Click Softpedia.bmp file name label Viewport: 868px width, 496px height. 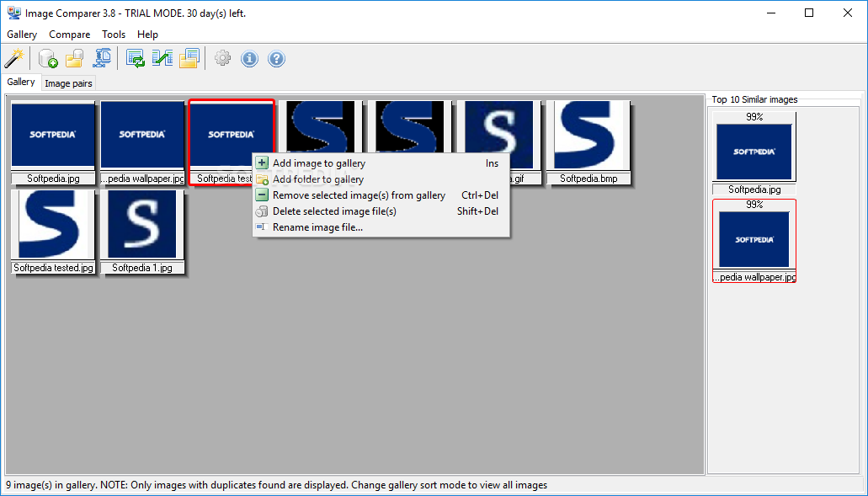click(588, 179)
